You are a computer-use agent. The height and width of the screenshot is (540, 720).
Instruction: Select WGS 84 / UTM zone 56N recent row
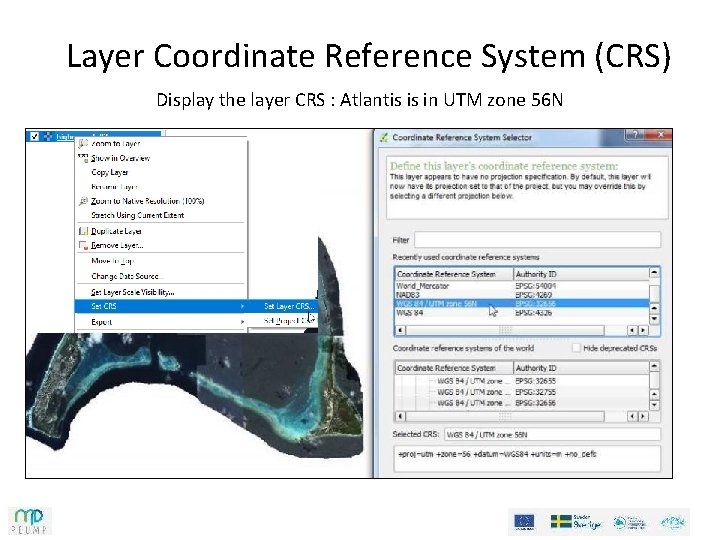pyautogui.click(x=522, y=304)
